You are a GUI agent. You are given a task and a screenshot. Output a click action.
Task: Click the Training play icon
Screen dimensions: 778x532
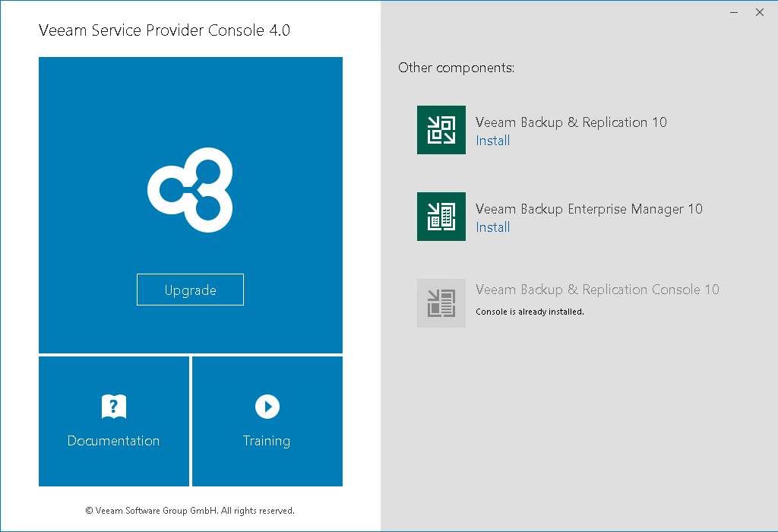click(267, 407)
